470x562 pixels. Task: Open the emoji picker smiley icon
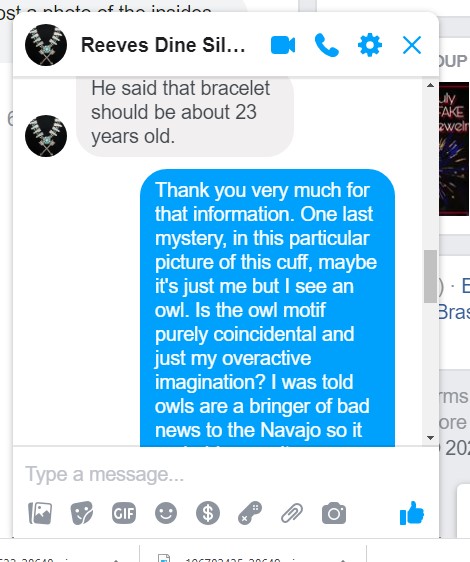tap(166, 513)
